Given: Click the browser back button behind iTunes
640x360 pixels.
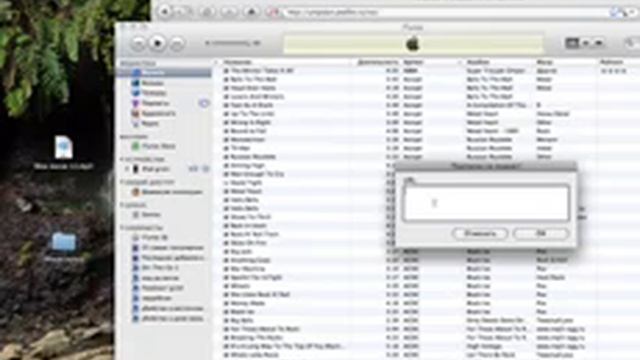Looking at the screenshot, I should click(165, 11).
